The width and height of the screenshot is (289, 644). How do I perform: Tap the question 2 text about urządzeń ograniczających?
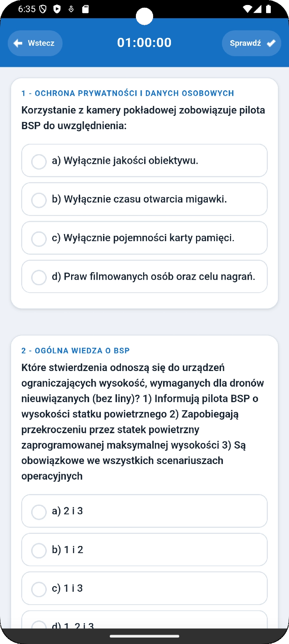[143, 422]
